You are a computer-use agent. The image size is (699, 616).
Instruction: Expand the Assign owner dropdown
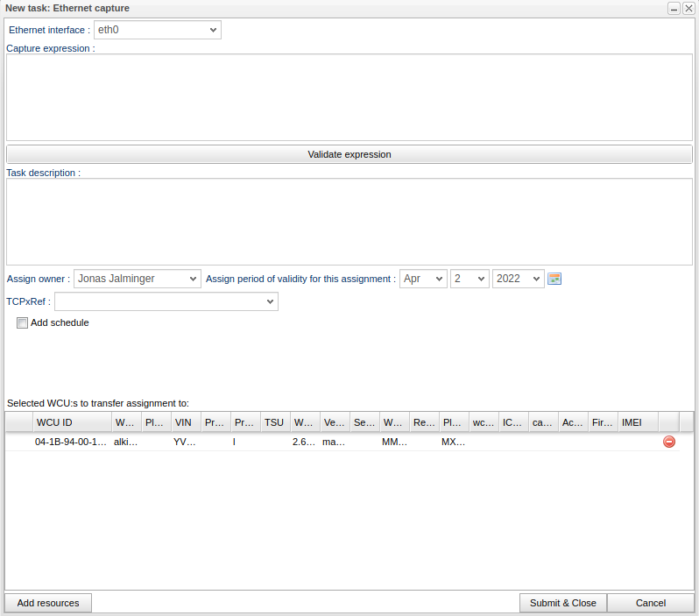(x=138, y=279)
